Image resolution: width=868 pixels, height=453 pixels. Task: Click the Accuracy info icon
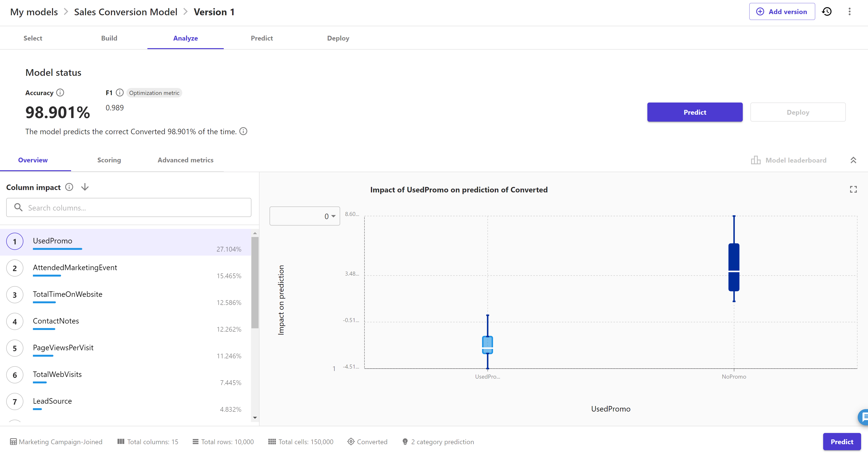tap(60, 93)
